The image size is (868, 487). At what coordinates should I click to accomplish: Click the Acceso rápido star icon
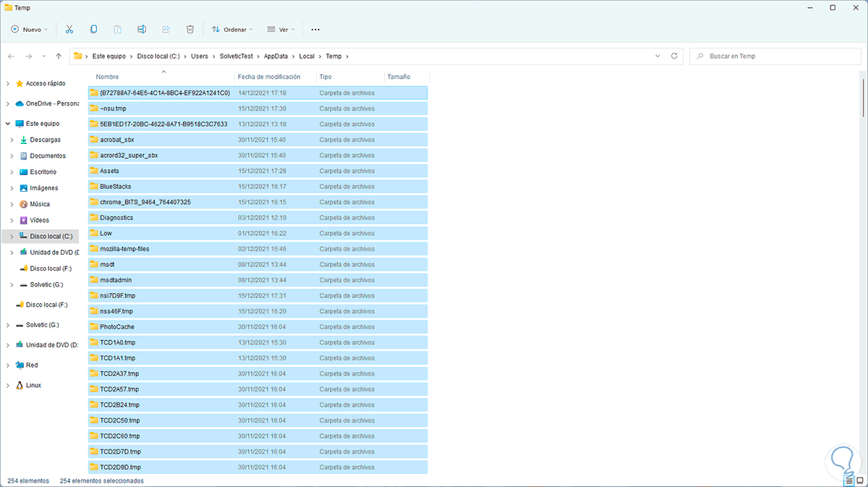point(20,83)
